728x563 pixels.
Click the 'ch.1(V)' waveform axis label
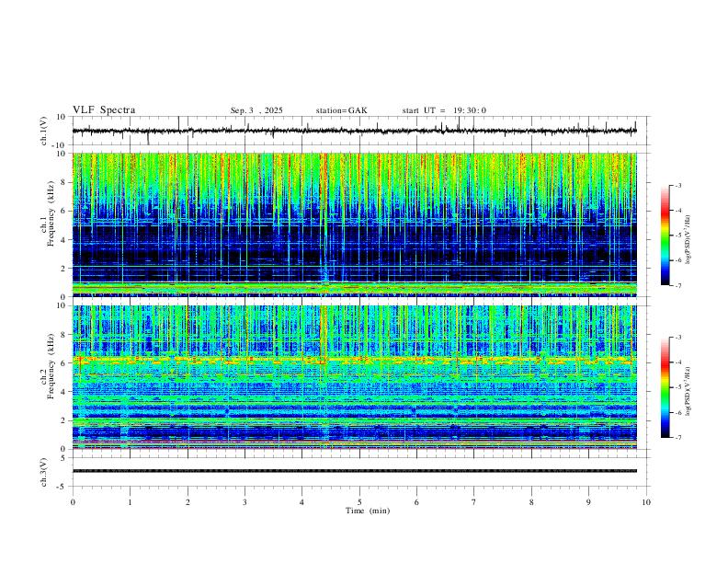[44, 131]
